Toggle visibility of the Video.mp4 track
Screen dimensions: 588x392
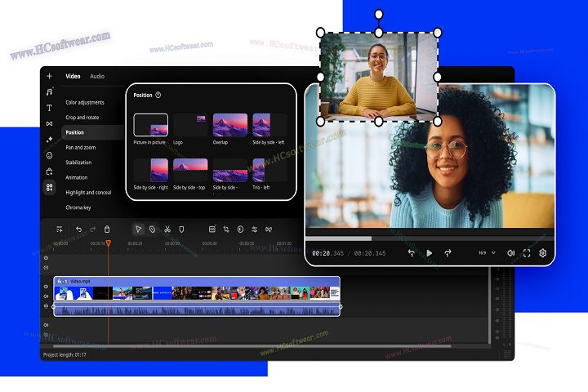pos(46,286)
